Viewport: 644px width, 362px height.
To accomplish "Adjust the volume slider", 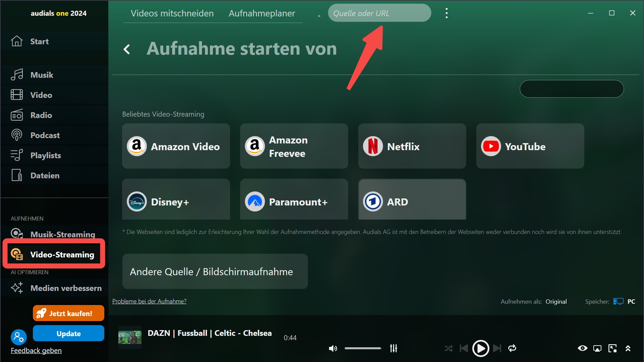I will (363, 348).
